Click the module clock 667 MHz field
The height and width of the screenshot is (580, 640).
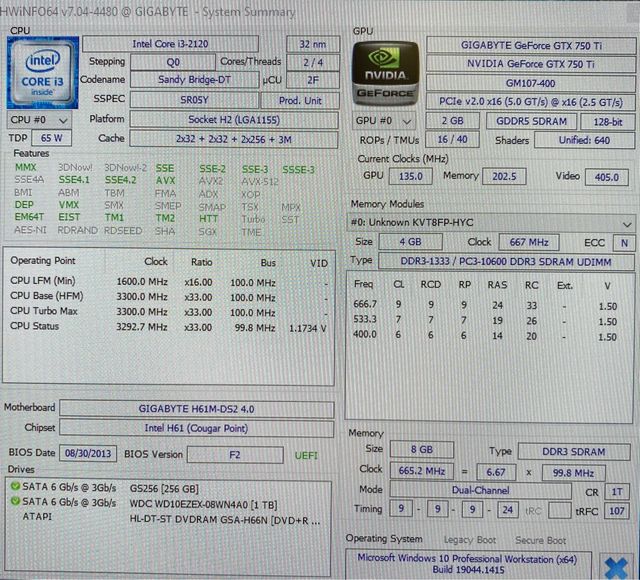(529, 242)
